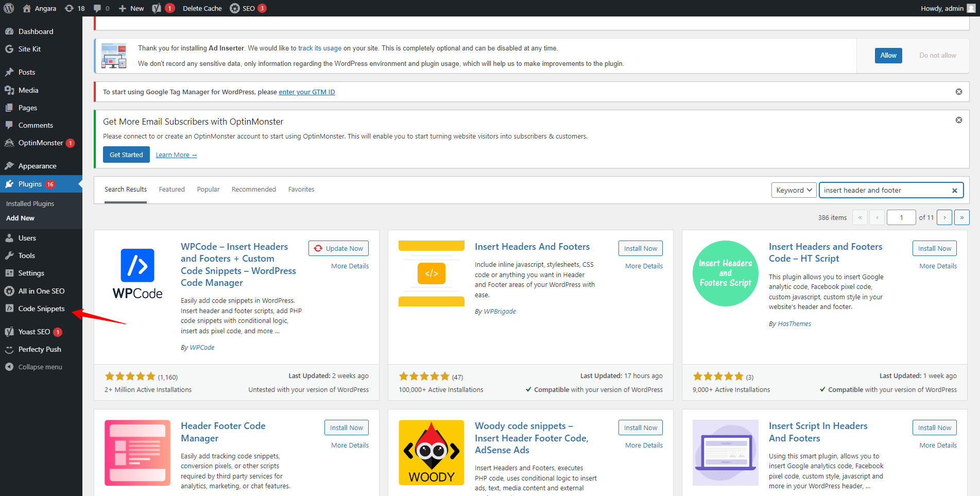Click the WPCode plugin logo thumbnail

point(137,273)
